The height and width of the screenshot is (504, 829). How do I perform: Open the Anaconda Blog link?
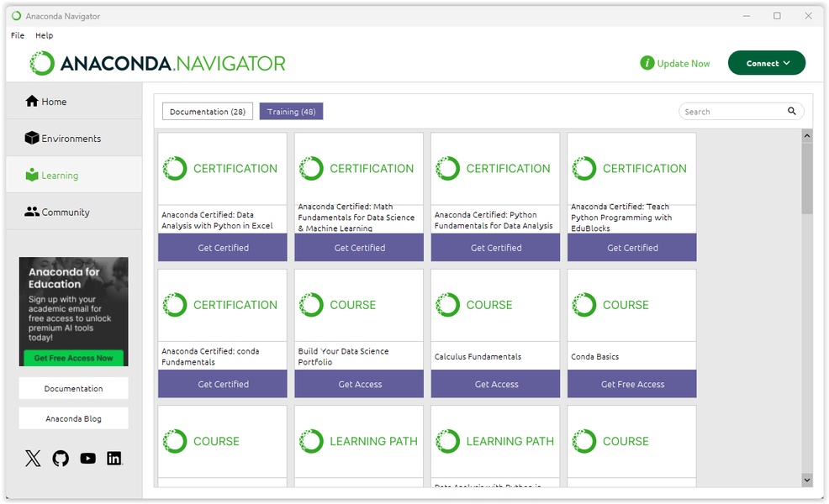click(74, 418)
